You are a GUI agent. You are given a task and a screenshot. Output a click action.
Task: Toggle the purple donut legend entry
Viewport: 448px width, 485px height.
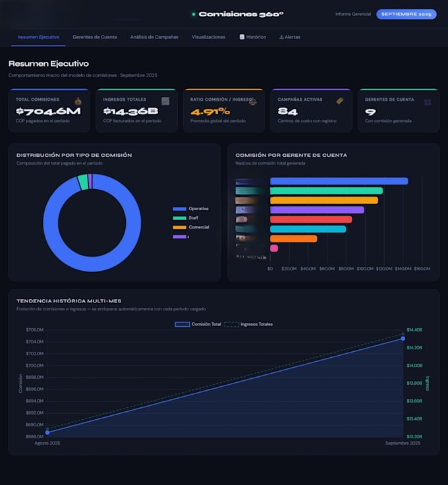click(x=181, y=237)
